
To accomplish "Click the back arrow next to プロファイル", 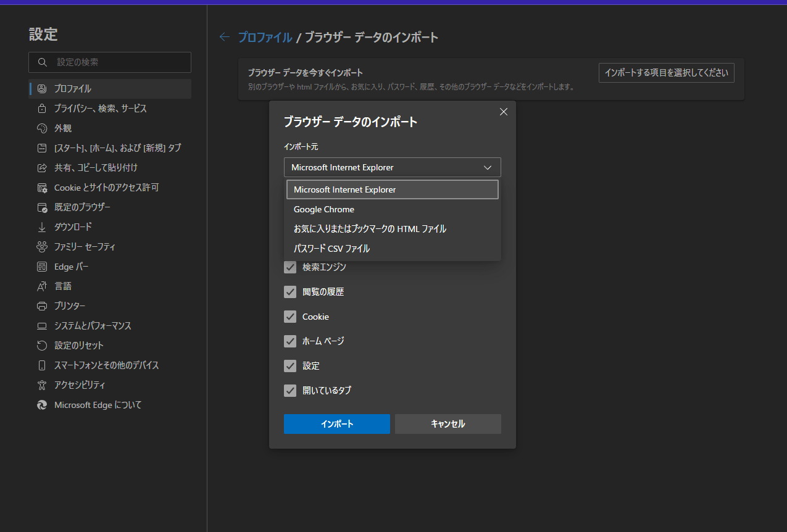I will click(225, 37).
